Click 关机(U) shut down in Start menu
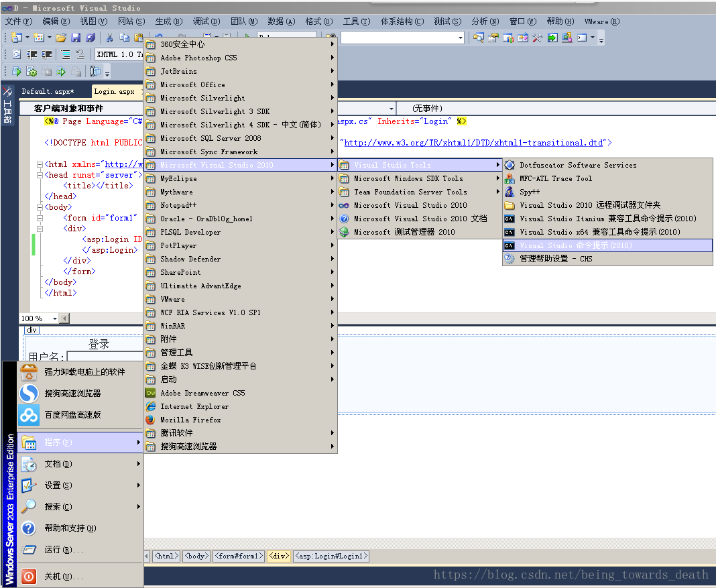This screenshot has width=716, height=588. (80, 577)
